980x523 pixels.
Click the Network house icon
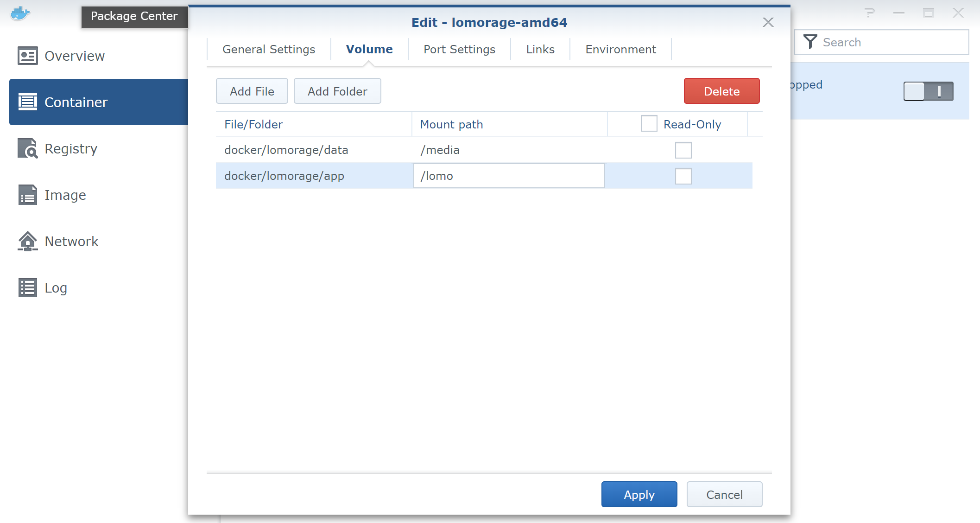point(27,241)
